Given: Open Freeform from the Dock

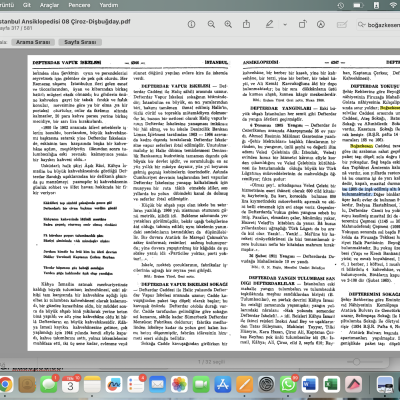Looking at the screenshot, I should pos(114,384).
